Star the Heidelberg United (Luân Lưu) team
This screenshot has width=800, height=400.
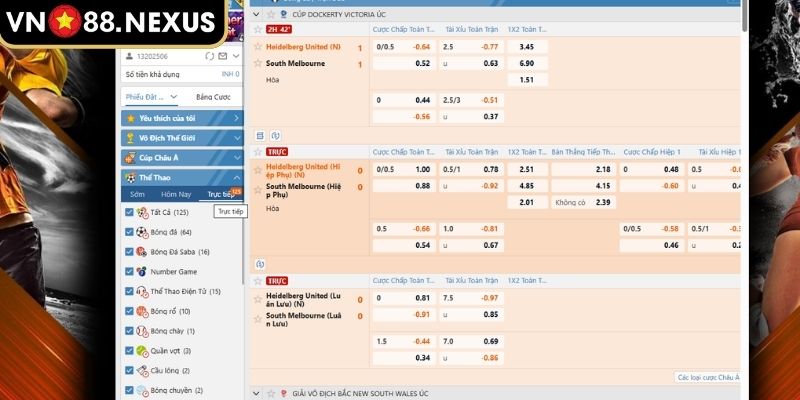tap(258, 299)
